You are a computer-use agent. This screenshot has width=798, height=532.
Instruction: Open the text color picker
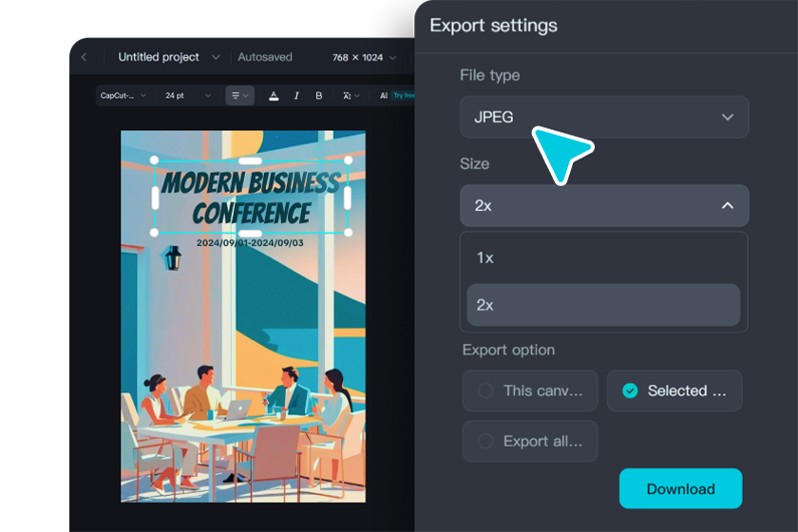pos(274,95)
